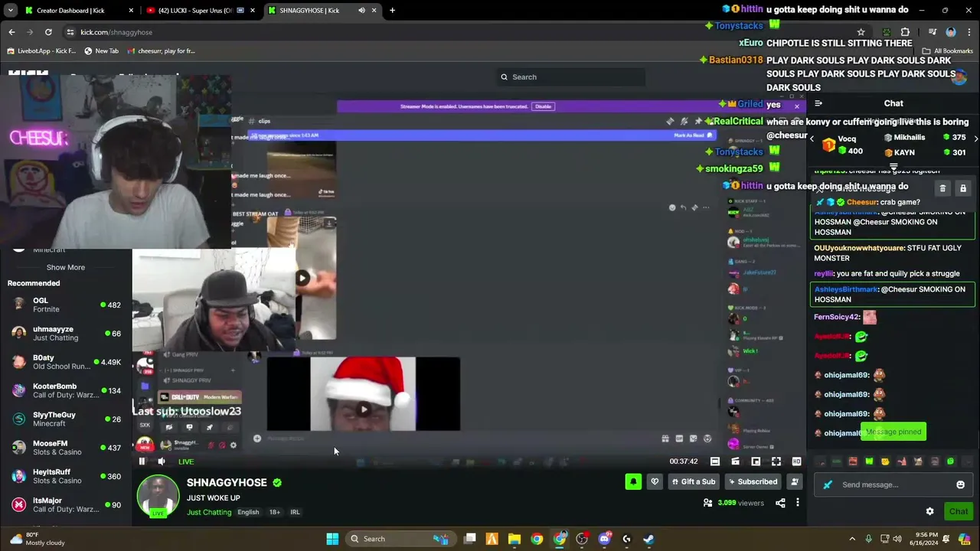Image resolution: width=980 pixels, height=551 pixels.
Task: Open Chrome profile avatar menu
Action: (x=951, y=32)
